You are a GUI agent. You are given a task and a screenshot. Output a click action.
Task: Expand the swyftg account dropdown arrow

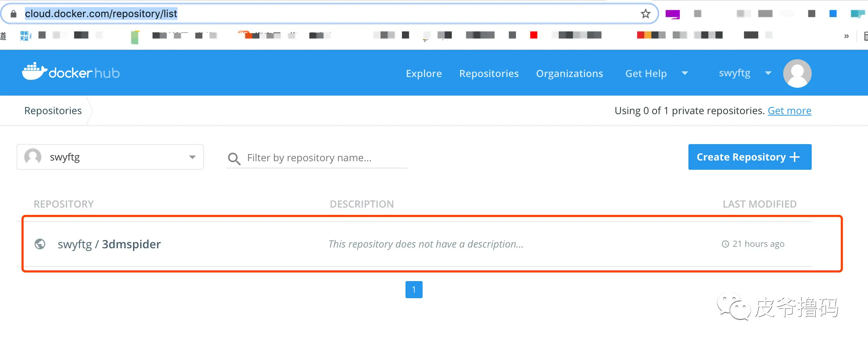coord(768,73)
